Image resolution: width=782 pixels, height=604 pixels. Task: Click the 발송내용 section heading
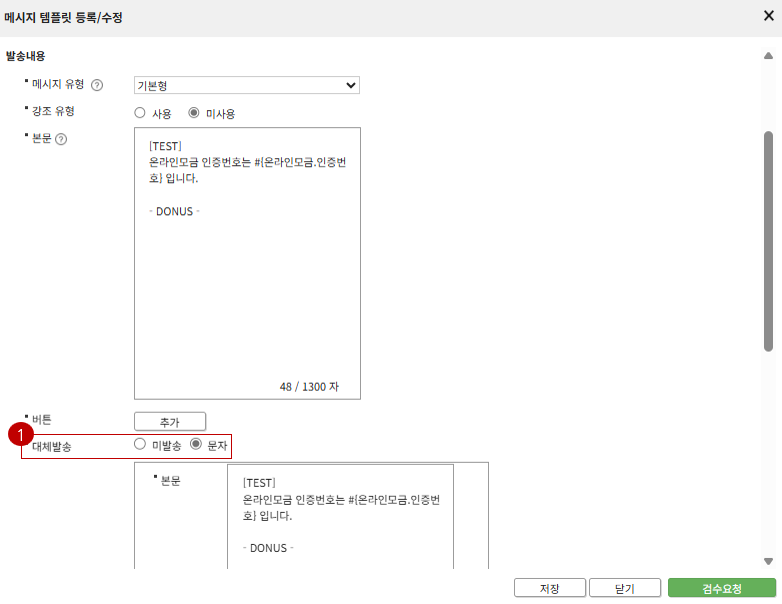pyautogui.click(x=25, y=56)
